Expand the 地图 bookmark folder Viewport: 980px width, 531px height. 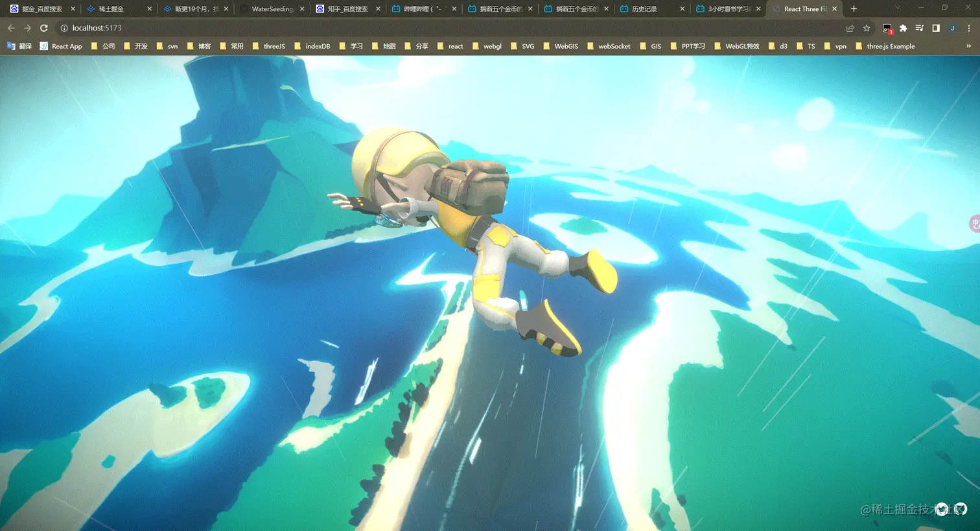click(384, 46)
